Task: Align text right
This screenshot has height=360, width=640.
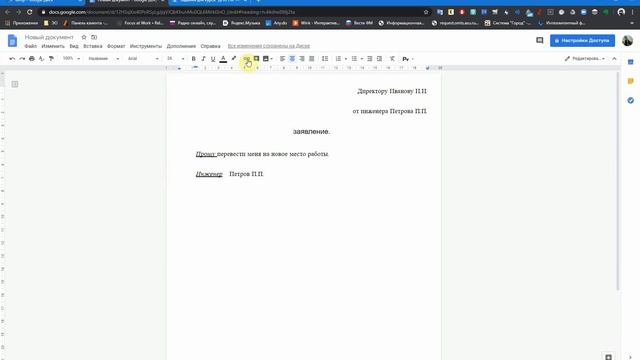Action: [302, 59]
